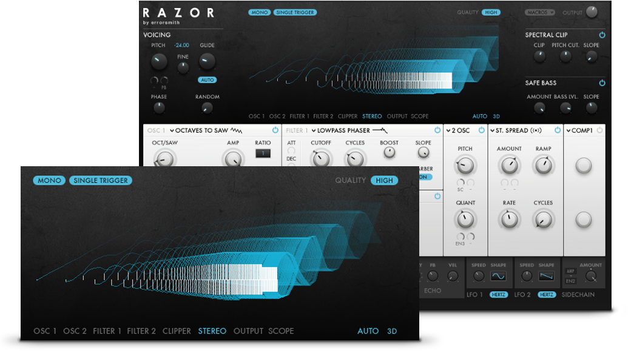The width and height of the screenshot is (631, 364).
Task: Click the HERTZ button for LFO 2
Action: point(547,295)
